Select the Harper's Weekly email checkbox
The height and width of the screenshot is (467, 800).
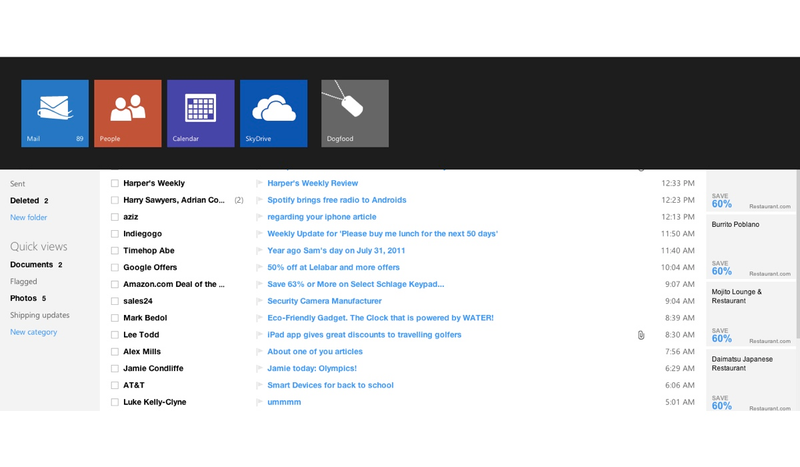[x=115, y=183]
